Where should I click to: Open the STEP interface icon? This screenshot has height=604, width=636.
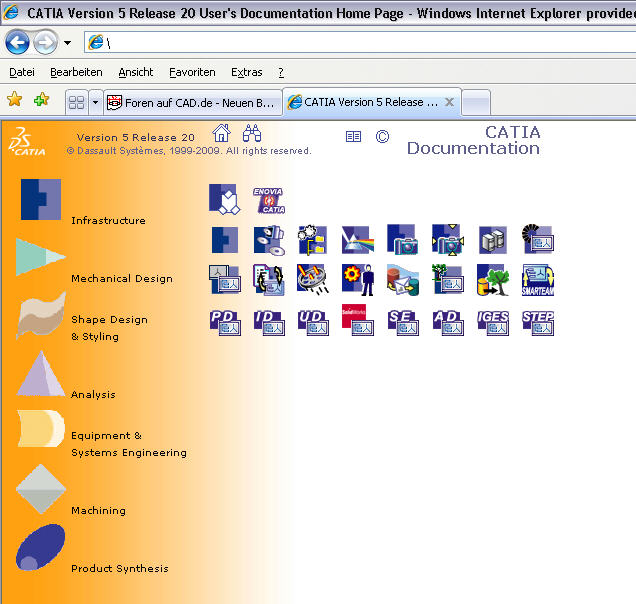pos(538,323)
